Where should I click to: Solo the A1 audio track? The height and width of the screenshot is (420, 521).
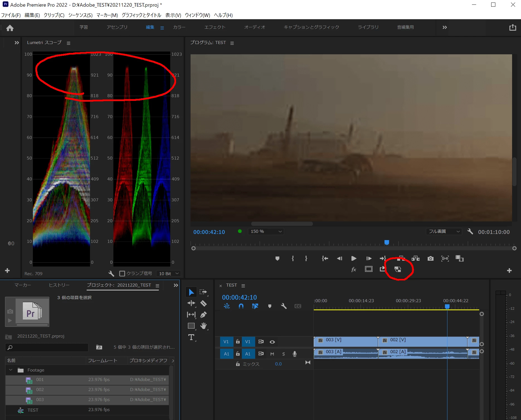[x=284, y=354]
